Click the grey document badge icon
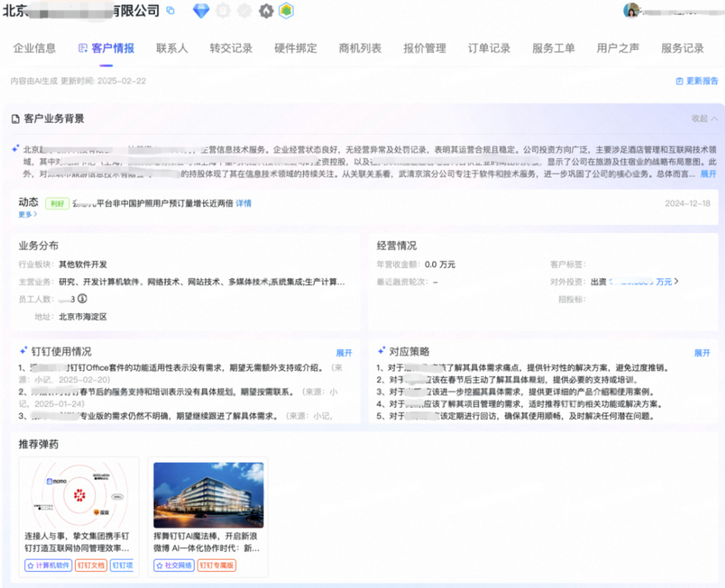Image resolution: width=725 pixels, height=588 pixels. [223, 11]
